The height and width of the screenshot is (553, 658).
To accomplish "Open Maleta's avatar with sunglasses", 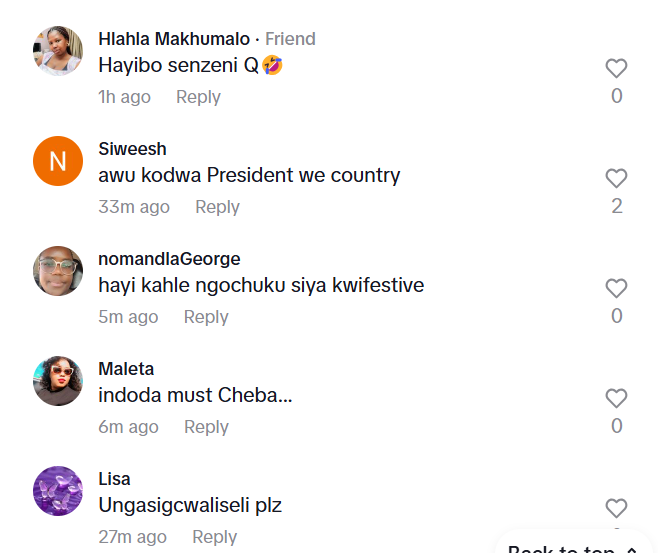I will pos(58,381).
